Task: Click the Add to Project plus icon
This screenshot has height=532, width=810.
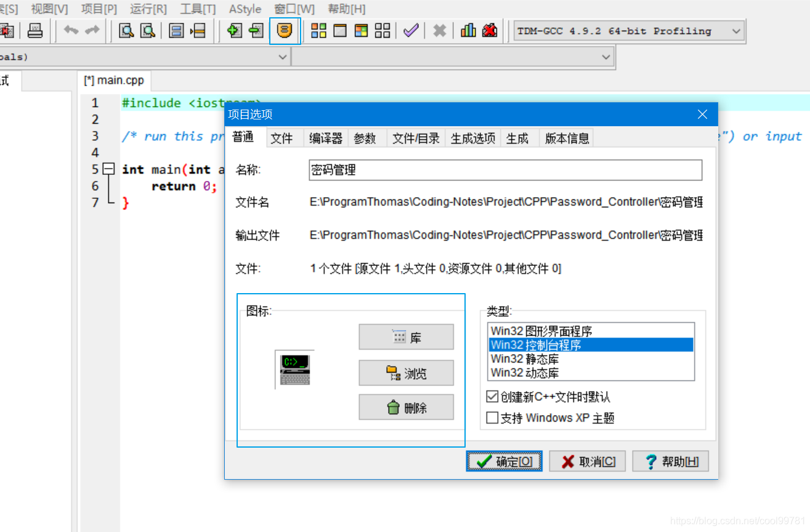Action: [x=235, y=31]
